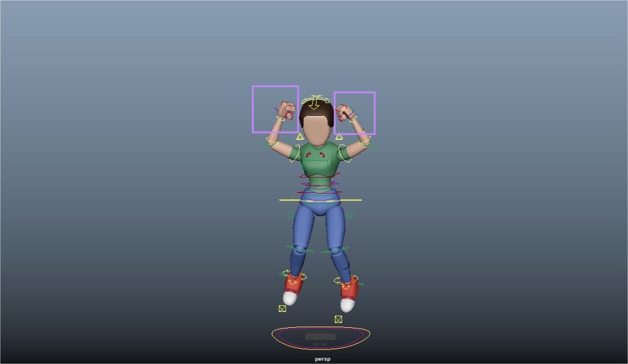Select the green box control on the chest
This screenshot has width=628, height=364.
coord(316,164)
